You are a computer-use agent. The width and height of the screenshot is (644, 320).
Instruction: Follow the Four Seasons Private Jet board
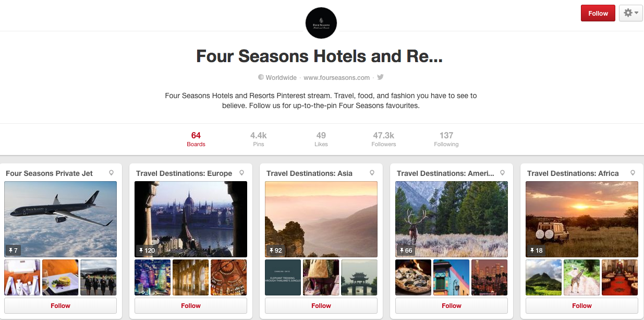(60, 306)
